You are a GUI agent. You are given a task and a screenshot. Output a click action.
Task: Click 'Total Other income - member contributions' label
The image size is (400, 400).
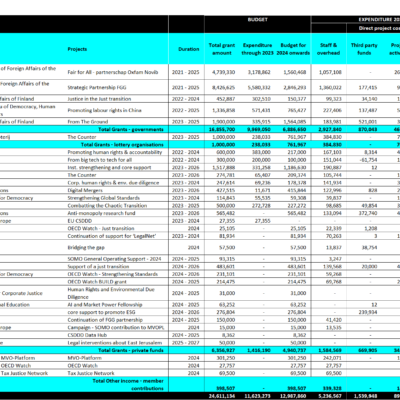click(x=128, y=384)
